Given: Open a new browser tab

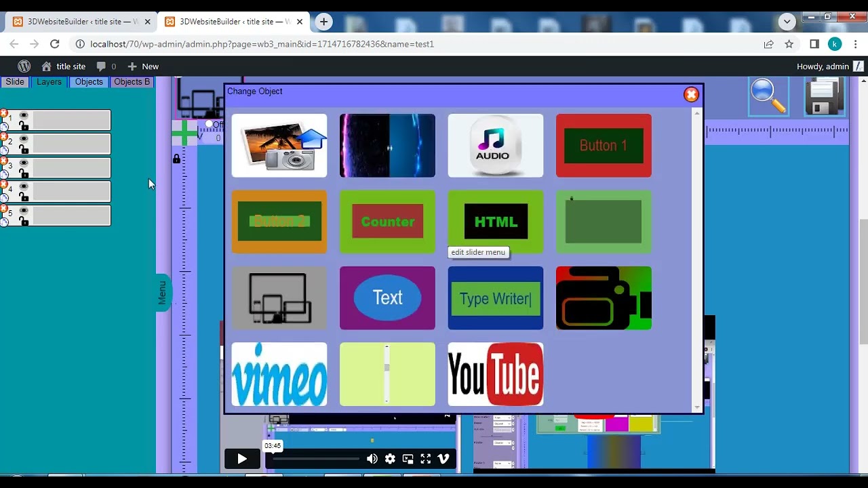Looking at the screenshot, I should tap(323, 22).
